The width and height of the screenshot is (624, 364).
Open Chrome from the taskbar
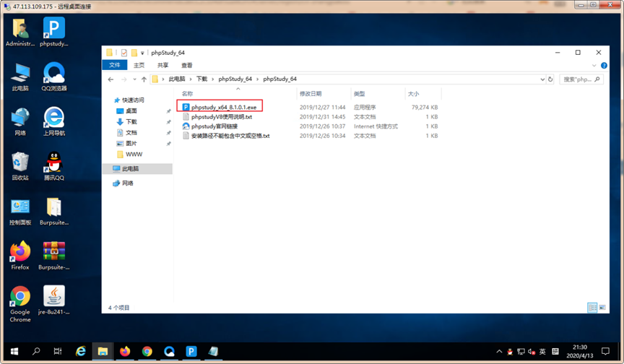point(147,351)
